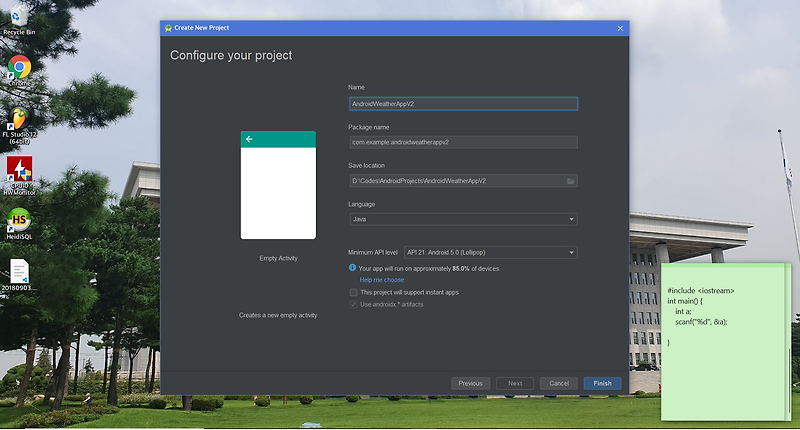Click Creates a new empty activity text
This screenshot has width=800, height=430.
pyautogui.click(x=278, y=315)
